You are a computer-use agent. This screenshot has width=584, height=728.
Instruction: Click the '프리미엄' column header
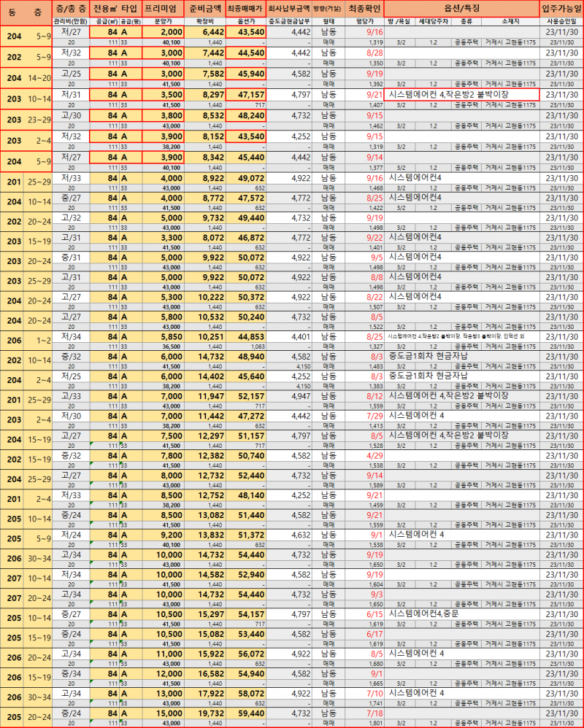click(163, 9)
